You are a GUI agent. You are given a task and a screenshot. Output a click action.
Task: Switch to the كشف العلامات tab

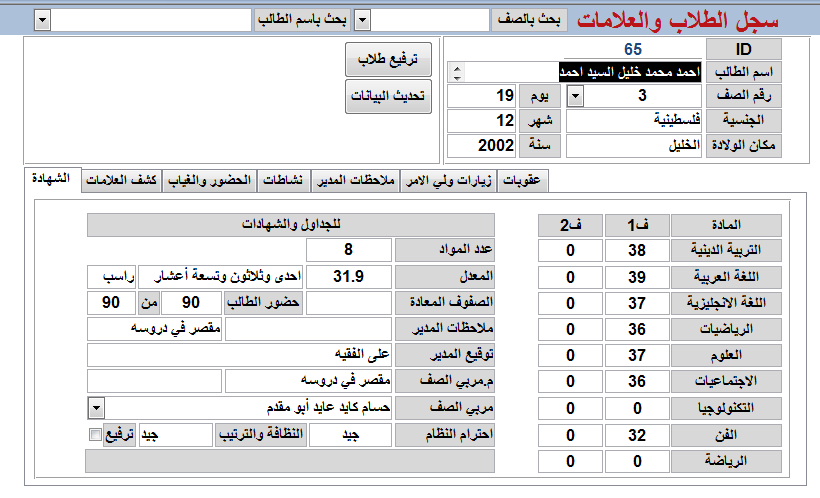(x=121, y=180)
